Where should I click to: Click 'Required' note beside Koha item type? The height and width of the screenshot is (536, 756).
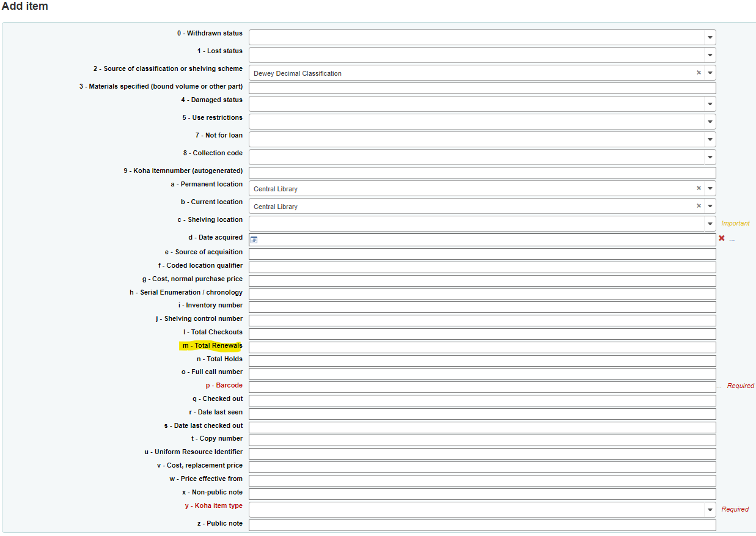(735, 510)
